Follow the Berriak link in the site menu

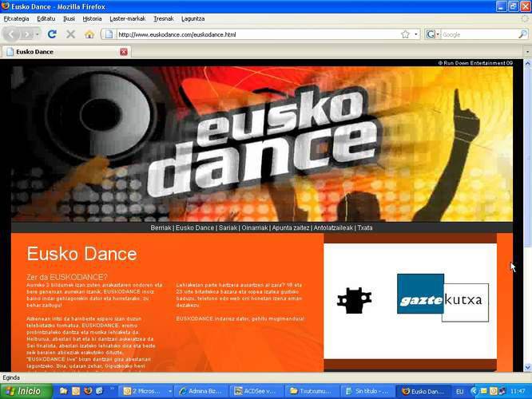pos(161,227)
